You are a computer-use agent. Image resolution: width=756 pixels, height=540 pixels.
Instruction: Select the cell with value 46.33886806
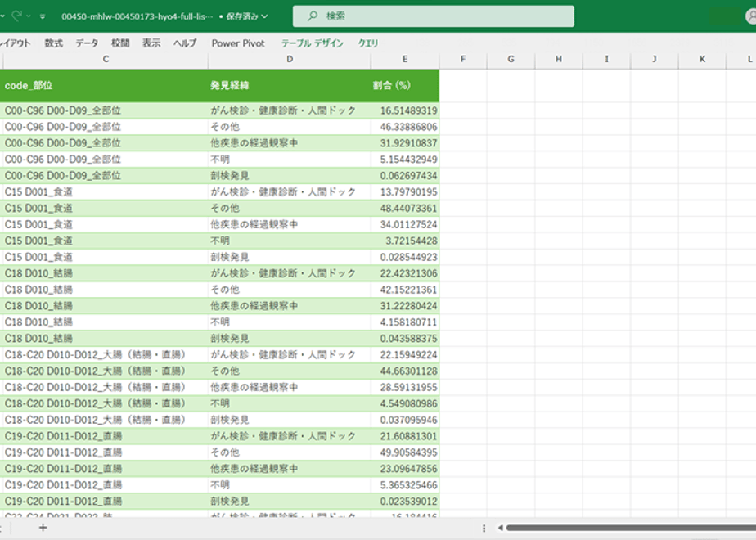click(x=405, y=127)
